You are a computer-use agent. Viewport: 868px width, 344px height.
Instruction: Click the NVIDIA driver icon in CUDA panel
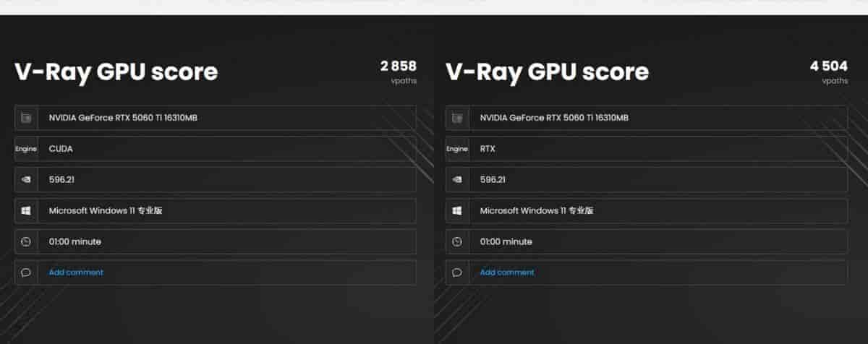[26, 180]
